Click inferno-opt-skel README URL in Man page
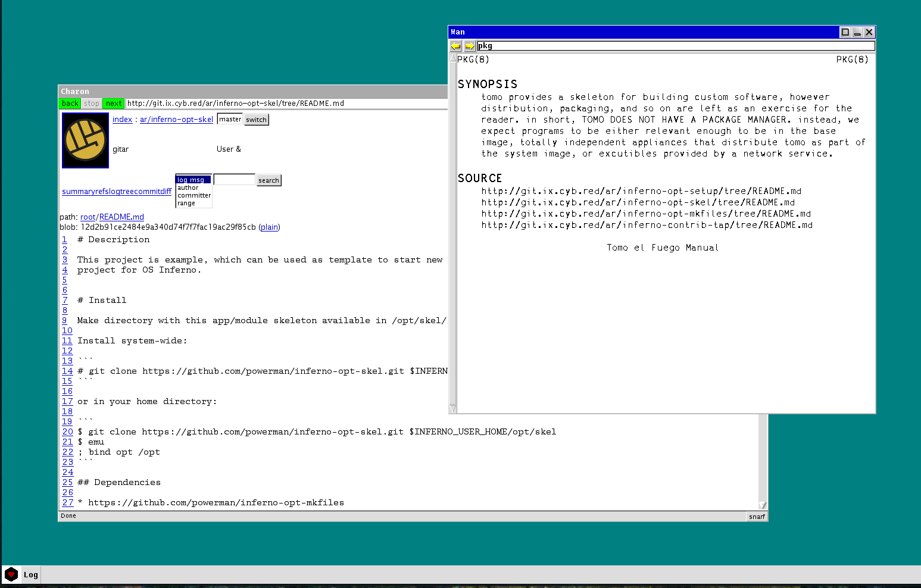The image size is (921, 588). tap(638, 202)
